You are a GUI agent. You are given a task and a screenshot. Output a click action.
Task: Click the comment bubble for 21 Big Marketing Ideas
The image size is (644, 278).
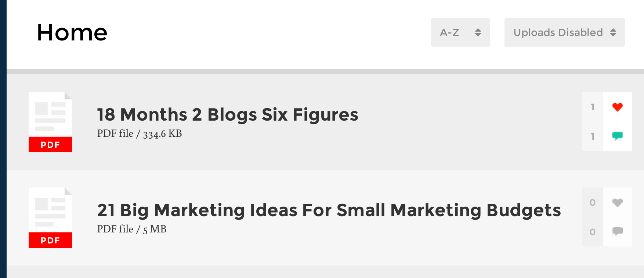617,232
